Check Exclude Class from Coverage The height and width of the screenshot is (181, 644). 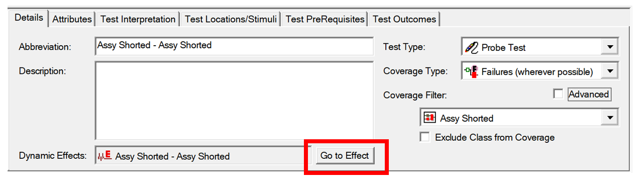click(425, 137)
